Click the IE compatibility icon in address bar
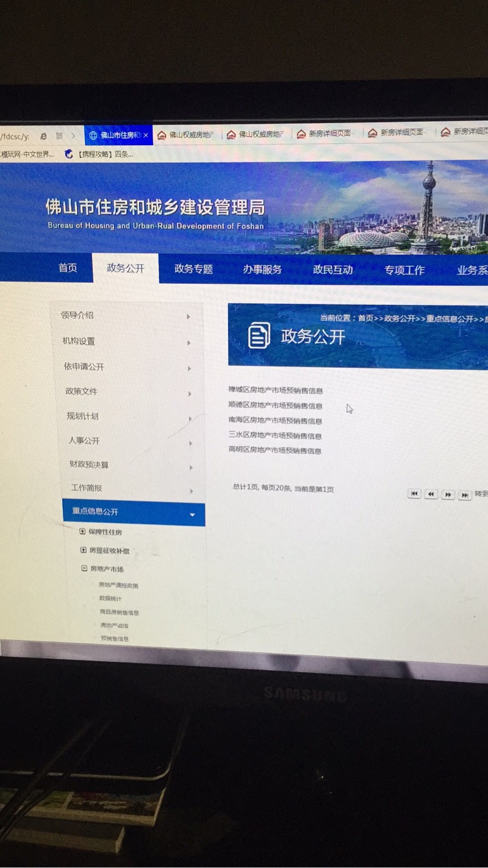Image resolution: width=488 pixels, height=868 pixels. 43,135
